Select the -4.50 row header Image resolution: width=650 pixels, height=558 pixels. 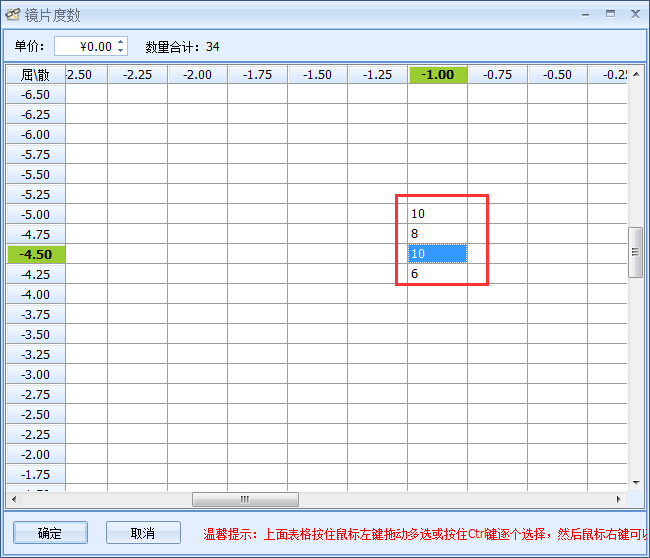point(36,254)
